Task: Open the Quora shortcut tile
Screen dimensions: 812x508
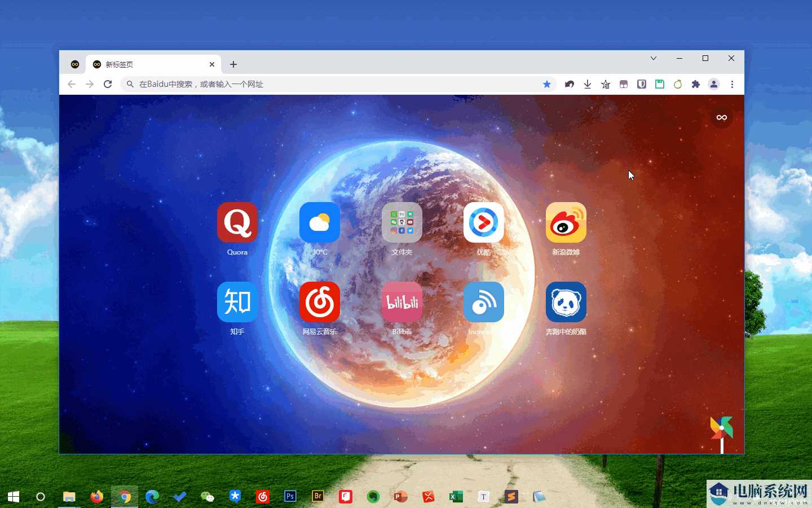Action: [237, 222]
